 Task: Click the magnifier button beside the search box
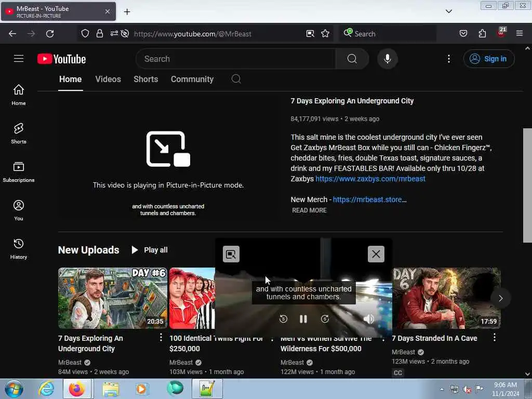352,59
